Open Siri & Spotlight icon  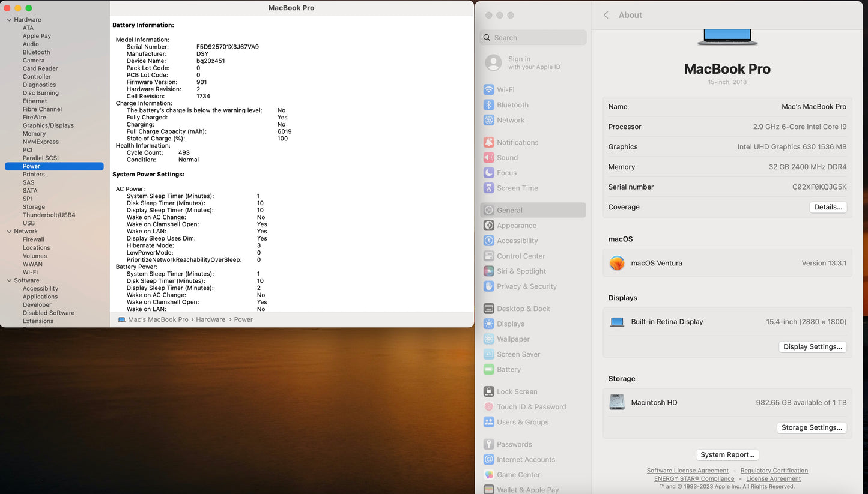(488, 271)
